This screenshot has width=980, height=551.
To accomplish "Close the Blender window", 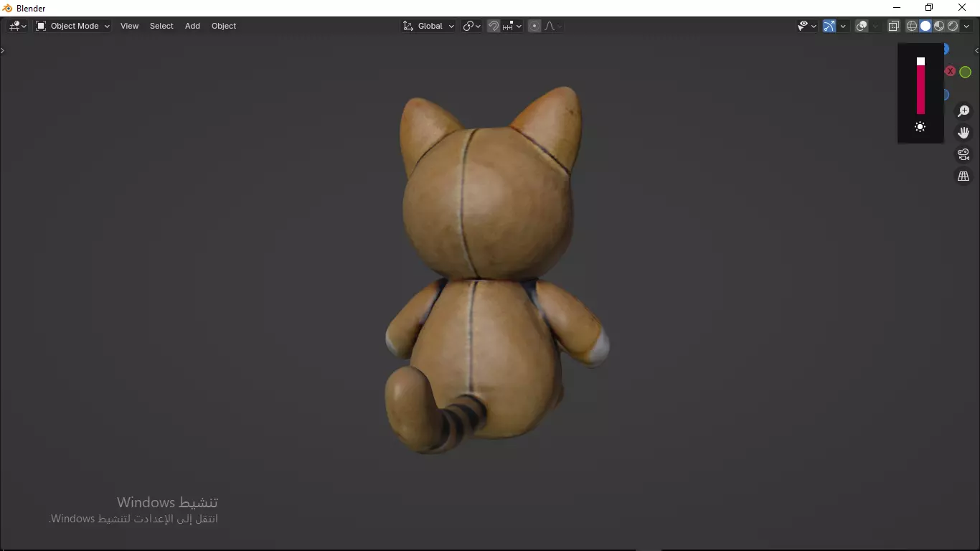I will click(x=962, y=8).
